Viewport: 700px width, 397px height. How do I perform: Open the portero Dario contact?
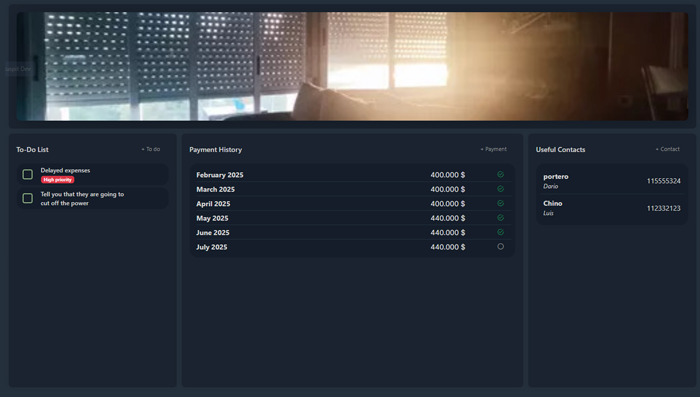coord(612,181)
